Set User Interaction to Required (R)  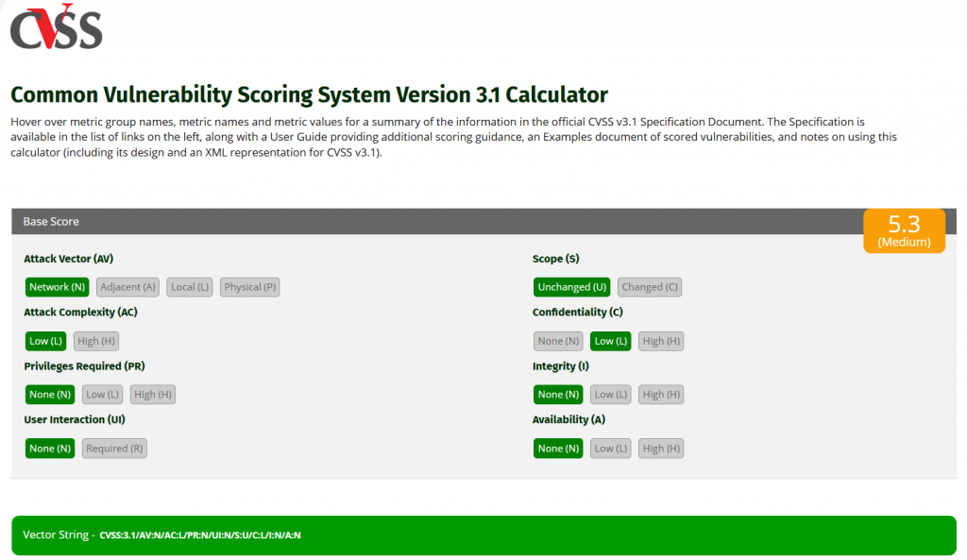114,449
